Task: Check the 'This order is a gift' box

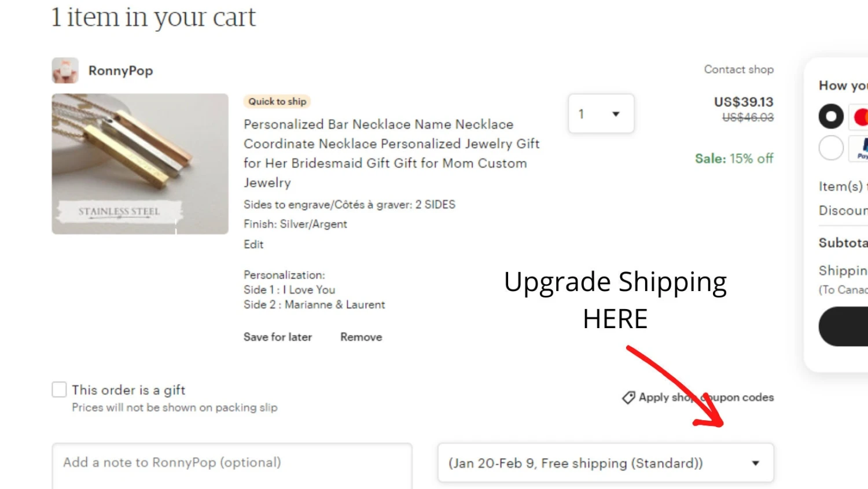Action: tap(59, 389)
